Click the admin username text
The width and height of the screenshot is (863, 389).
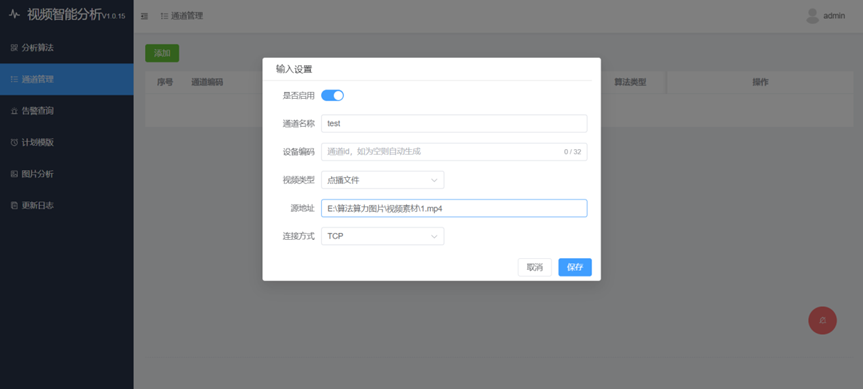point(834,16)
